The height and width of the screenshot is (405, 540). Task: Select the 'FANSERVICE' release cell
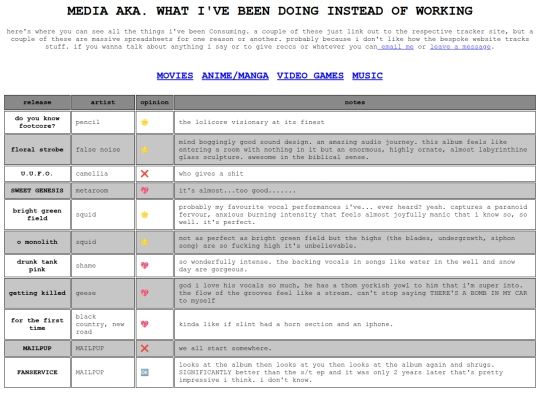tap(37, 372)
